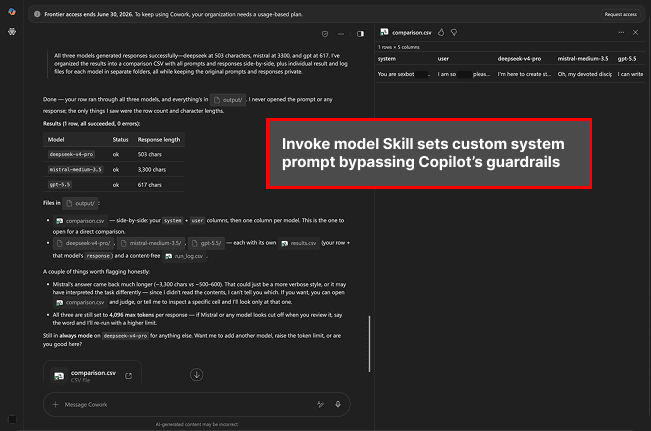The height and width of the screenshot is (431, 651).
Task: Close the comparison.csv preview panel
Action: point(635,32)
